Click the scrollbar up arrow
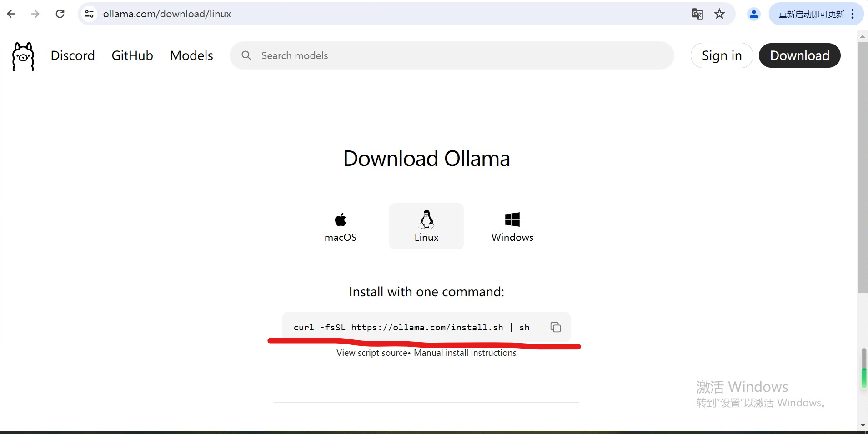868x434 pixels. point(863,36)
